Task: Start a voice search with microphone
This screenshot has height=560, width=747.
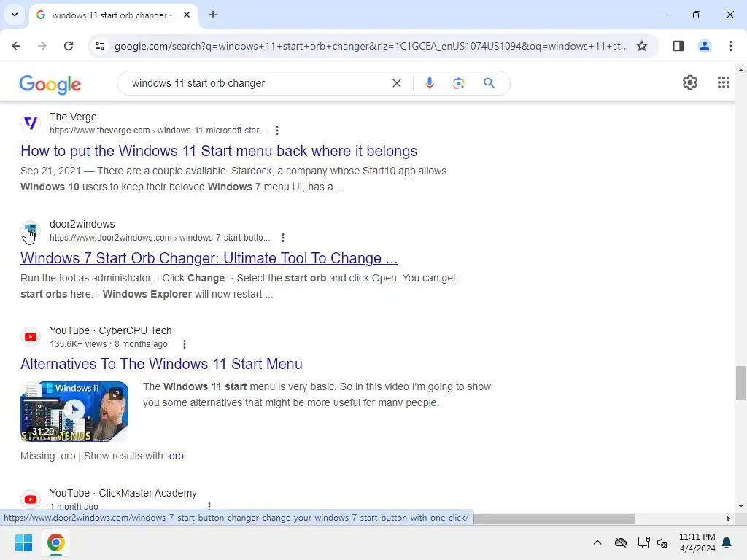Action: [x=429, y=83]
